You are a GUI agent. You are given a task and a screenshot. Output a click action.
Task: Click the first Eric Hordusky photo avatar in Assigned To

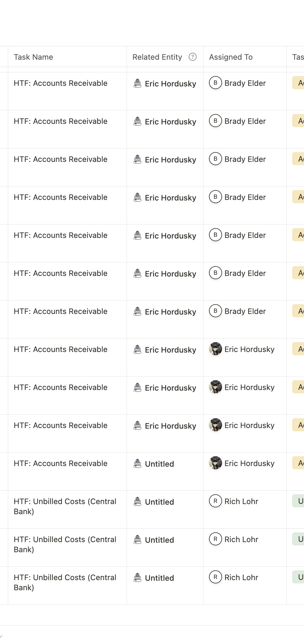click(216, 349)
